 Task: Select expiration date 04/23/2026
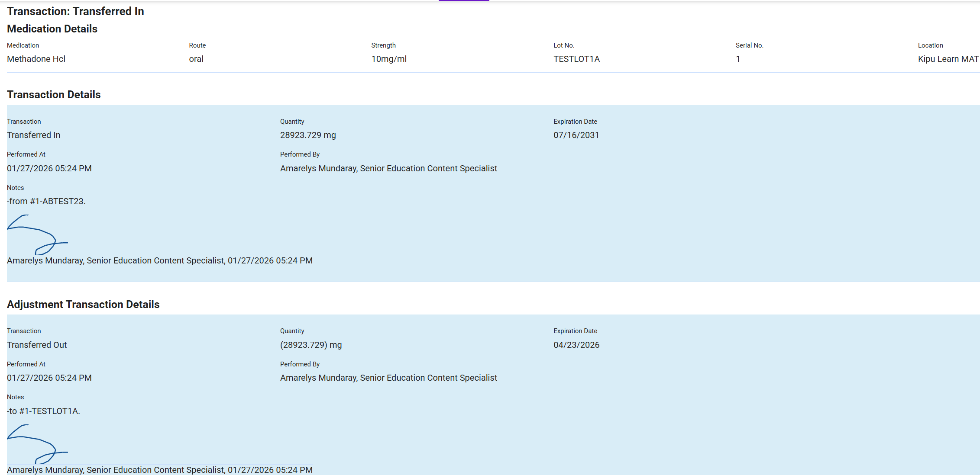pos(576,345)
